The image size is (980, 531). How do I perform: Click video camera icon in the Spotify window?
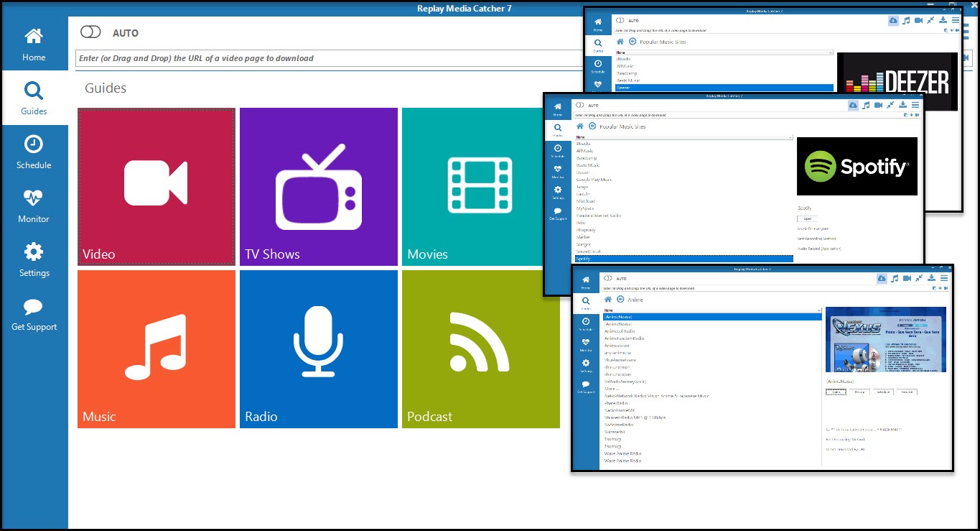[x=878, y=105]
